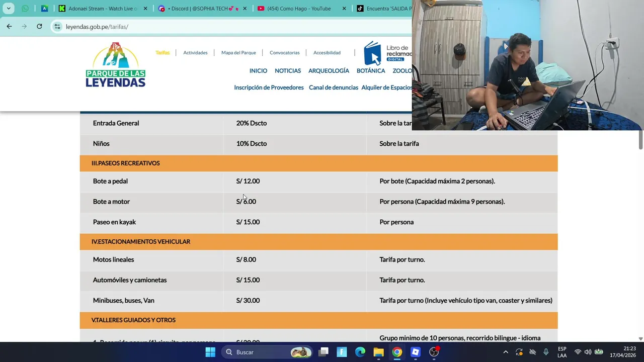Select the Automóviles y camionetas row label
Viewport: 644px width, 362px height.
[x=130, y=280]
